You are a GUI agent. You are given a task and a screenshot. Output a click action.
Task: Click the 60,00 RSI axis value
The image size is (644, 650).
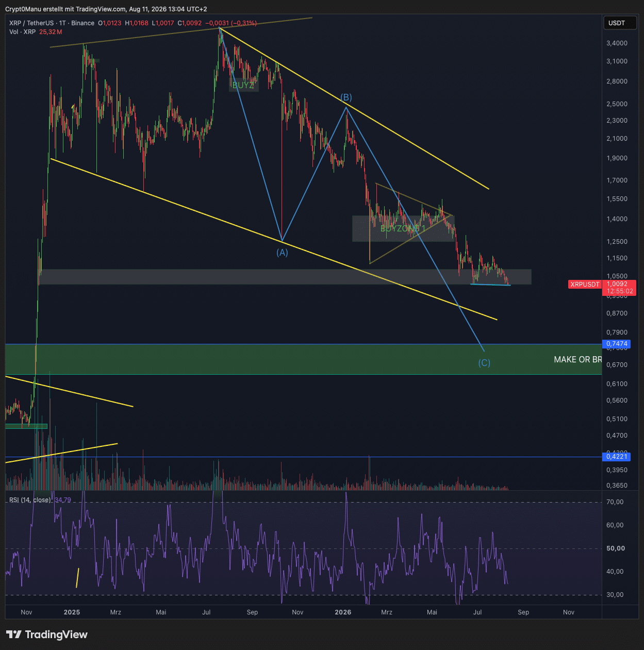pyautogui.click(x=615, y=525)
